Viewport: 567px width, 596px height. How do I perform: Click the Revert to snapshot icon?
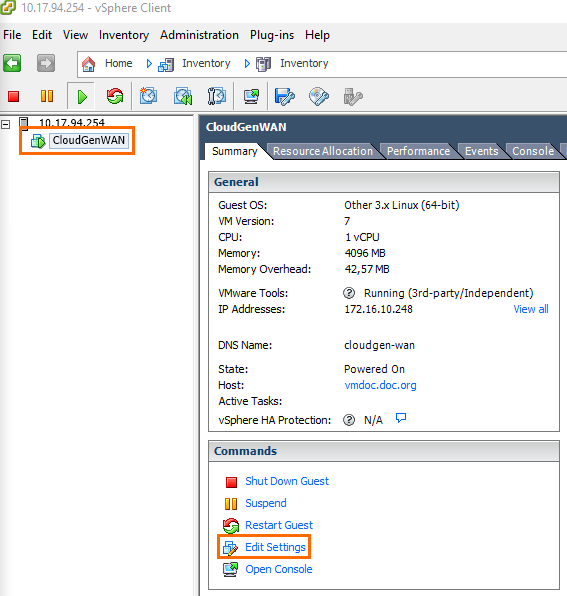(183, 96)
